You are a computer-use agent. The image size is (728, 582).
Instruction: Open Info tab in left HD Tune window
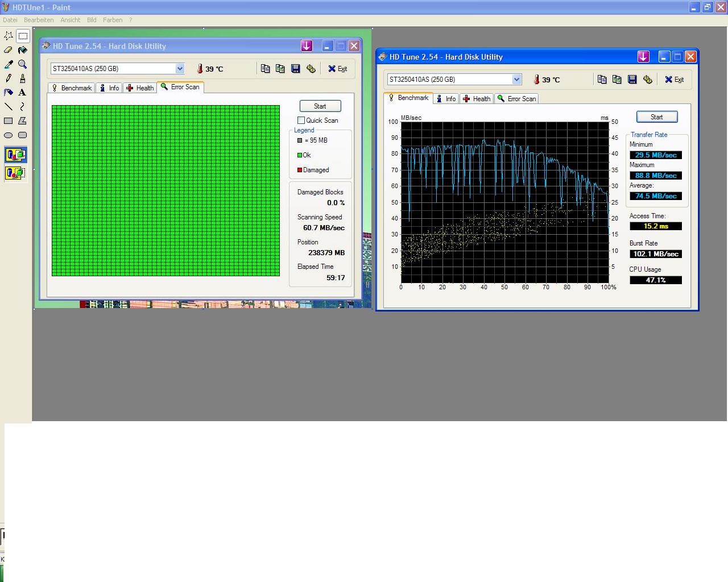point(109,88)
